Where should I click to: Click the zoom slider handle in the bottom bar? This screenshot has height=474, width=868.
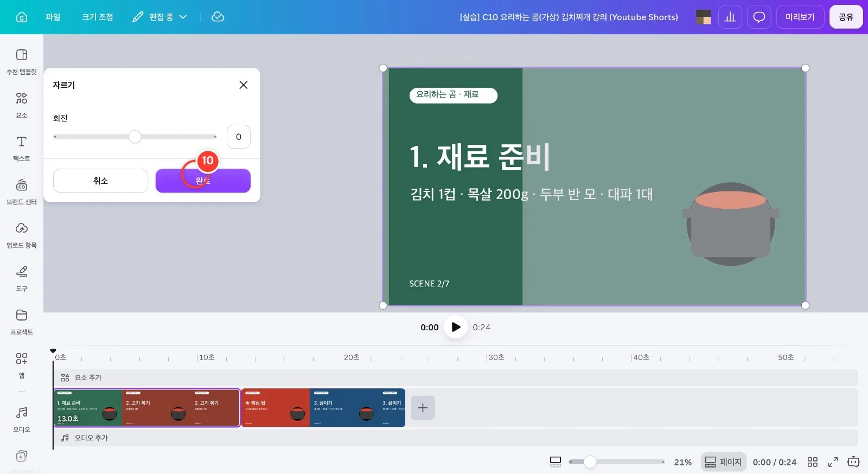(590, 462)
